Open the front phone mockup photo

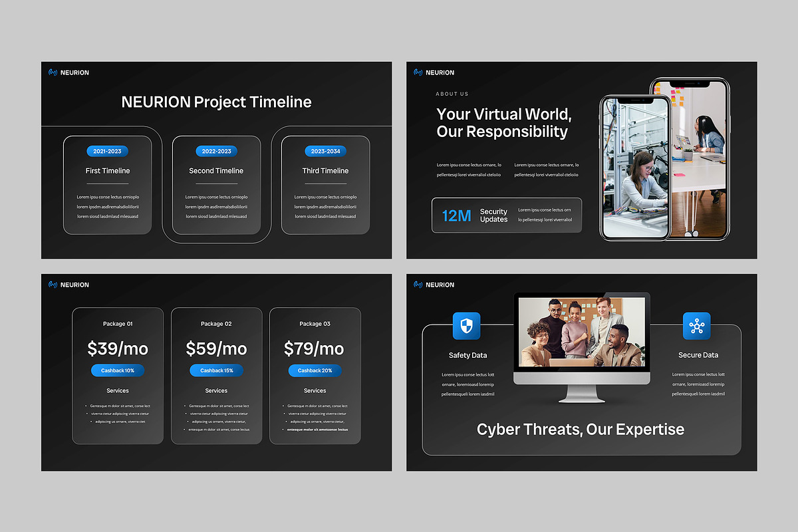[x=634, y=170]
